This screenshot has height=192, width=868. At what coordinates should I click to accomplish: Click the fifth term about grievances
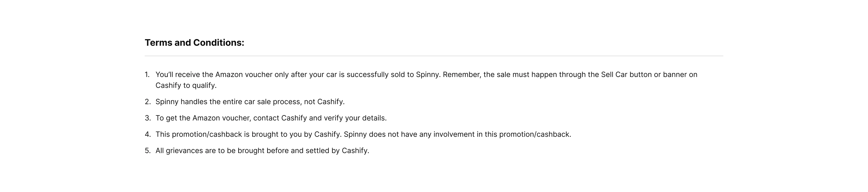point(262,150)
